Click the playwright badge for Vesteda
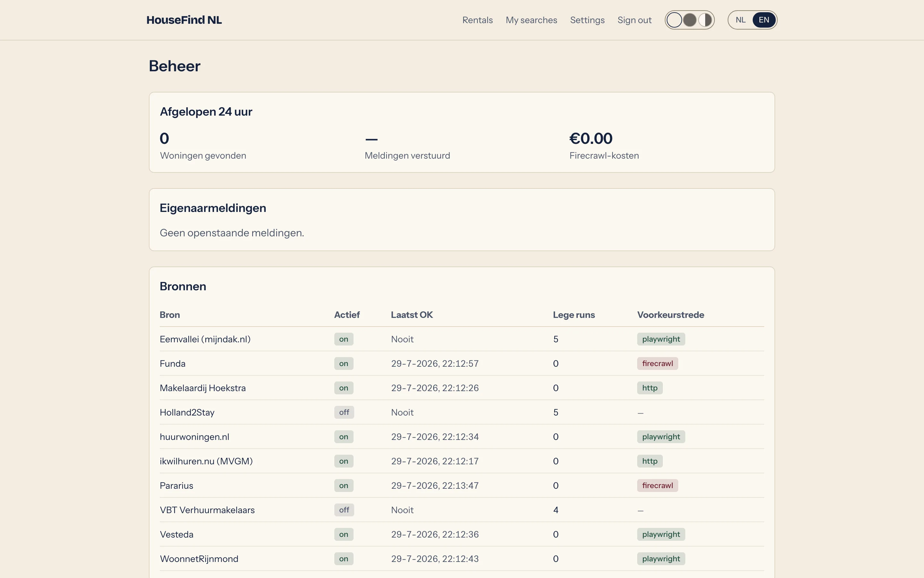This screenshot has width=924, height=578. point(661,534)
